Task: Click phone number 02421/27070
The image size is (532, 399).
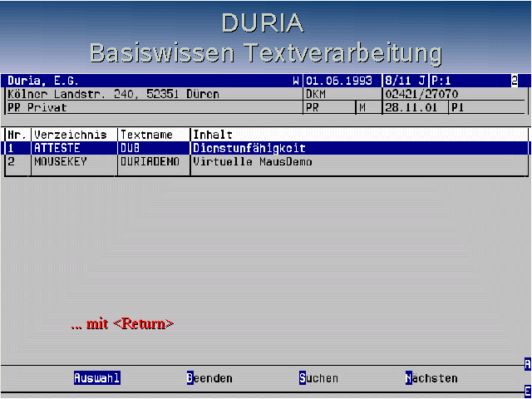Action: (x=421, y=94)
